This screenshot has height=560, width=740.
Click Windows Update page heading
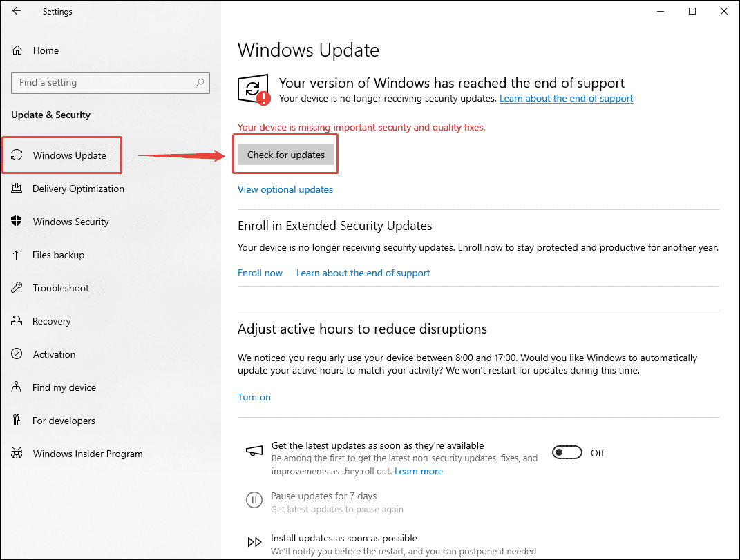(x=308, y=50)
